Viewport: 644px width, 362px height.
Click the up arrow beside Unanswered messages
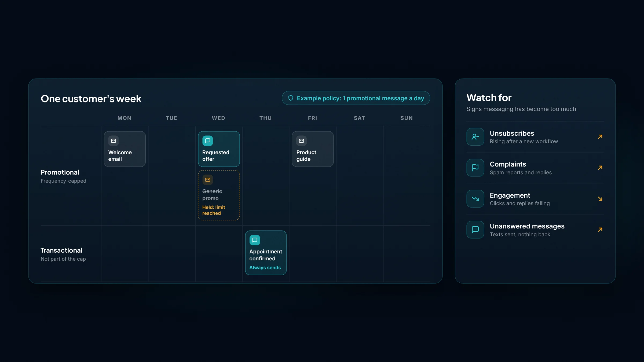600,230
